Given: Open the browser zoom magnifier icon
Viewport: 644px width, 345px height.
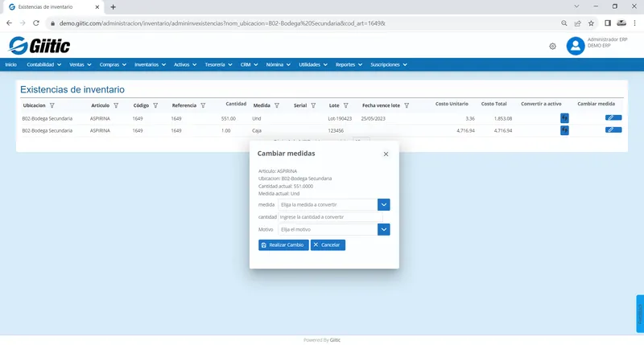Looking at the screenshot, I should point(564,23).
